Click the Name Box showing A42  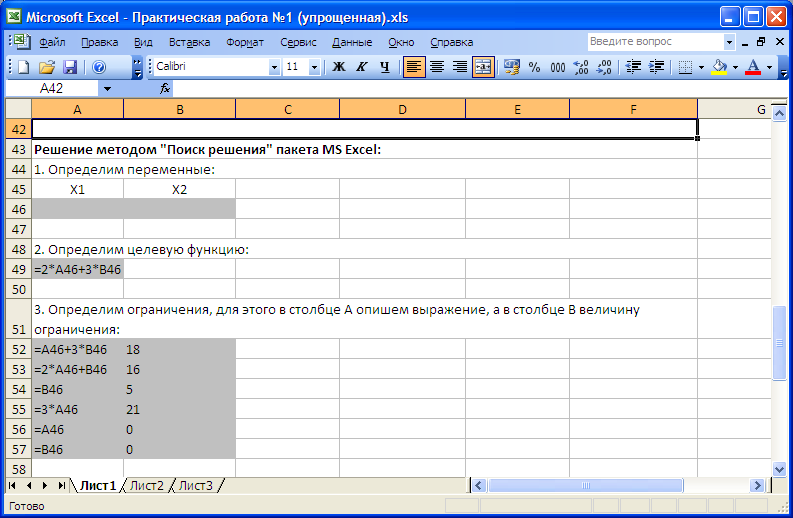52,89
